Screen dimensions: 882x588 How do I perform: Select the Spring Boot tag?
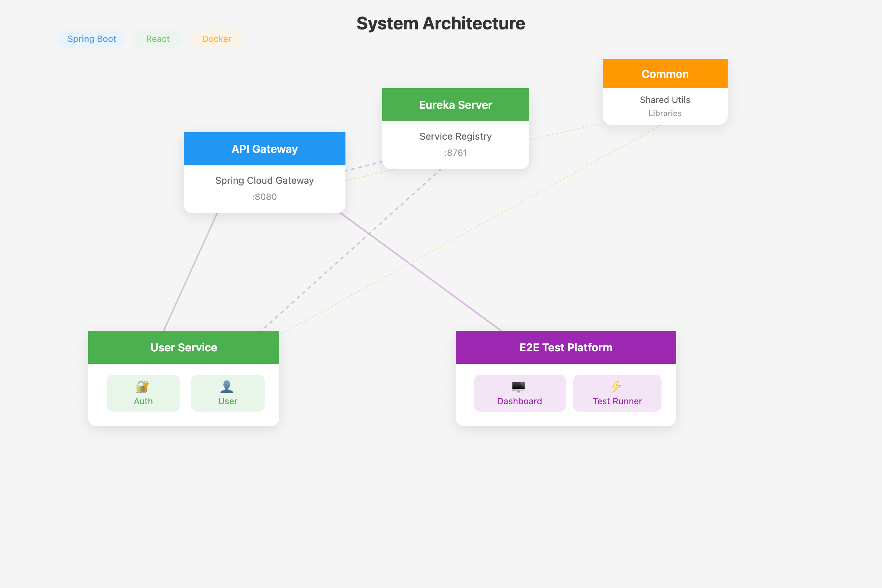click(x=92, y=39)
